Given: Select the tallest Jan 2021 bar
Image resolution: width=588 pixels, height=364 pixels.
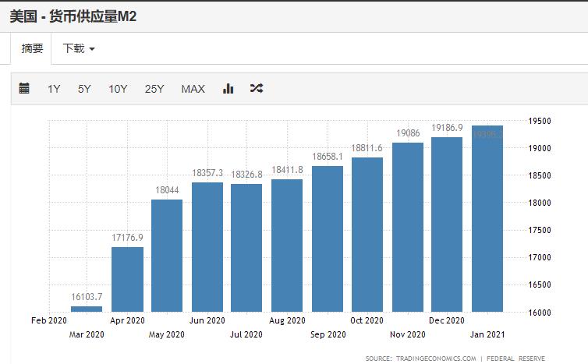Looking at the screenshot, I should coord(487,218).
